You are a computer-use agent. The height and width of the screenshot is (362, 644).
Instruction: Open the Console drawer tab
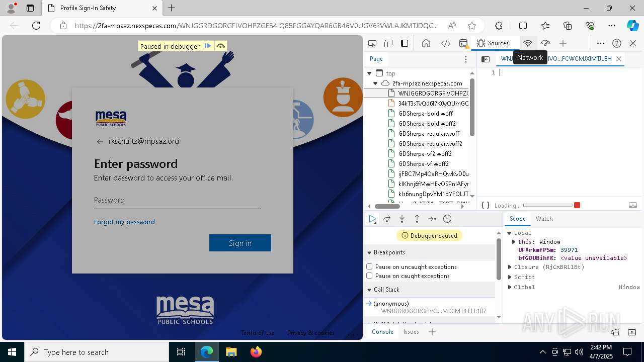point(382,332)
